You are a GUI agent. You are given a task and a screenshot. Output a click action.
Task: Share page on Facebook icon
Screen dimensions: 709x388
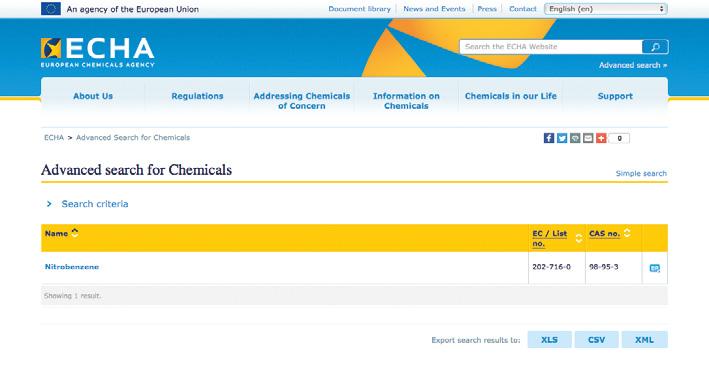tap(548, 138)
